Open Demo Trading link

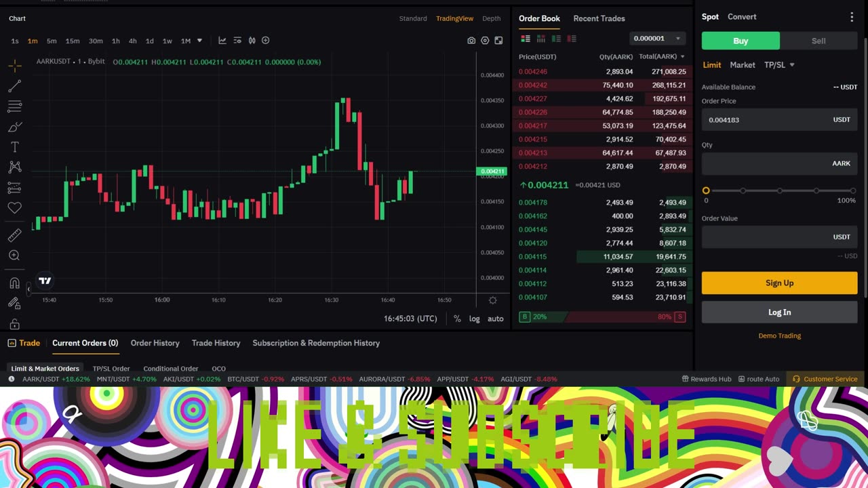coord(779,335)
